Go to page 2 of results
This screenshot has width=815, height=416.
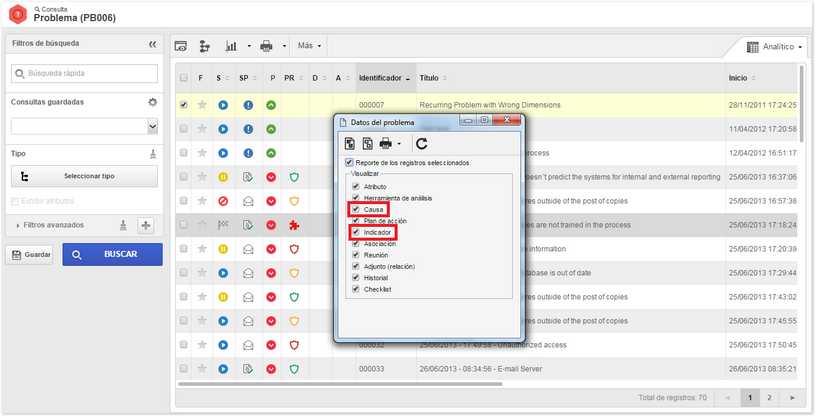(x=769, y=398)
